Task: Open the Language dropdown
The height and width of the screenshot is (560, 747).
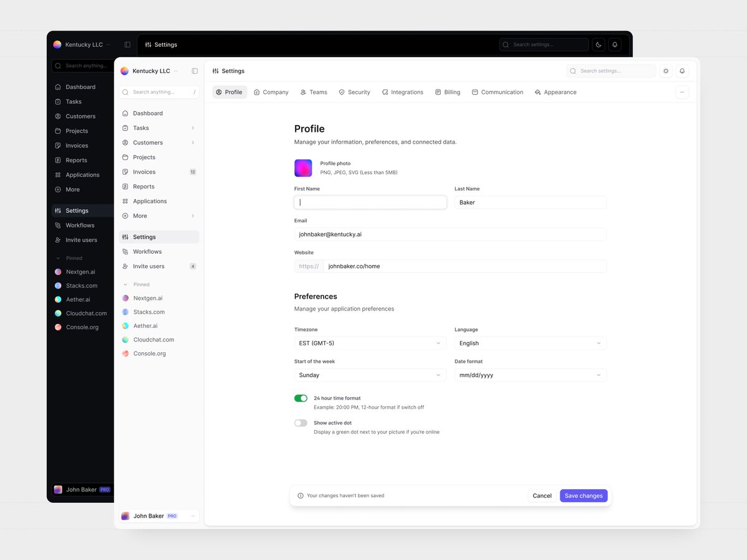Action: tap(530, 343)
